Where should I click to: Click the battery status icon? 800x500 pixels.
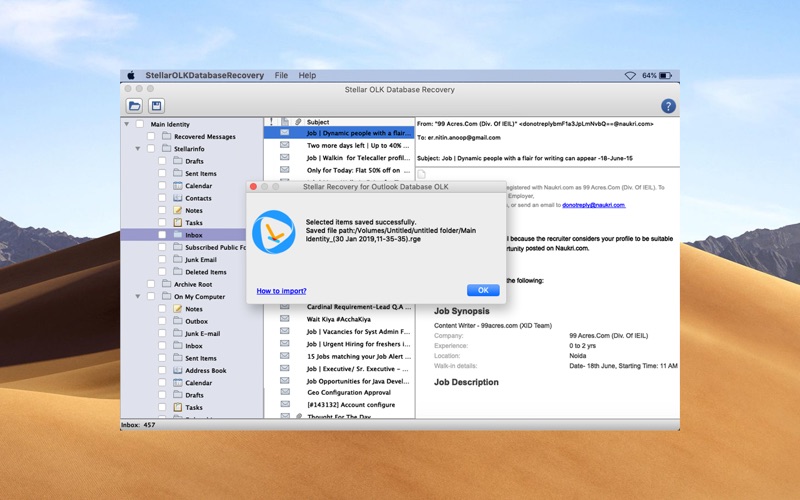665,76
